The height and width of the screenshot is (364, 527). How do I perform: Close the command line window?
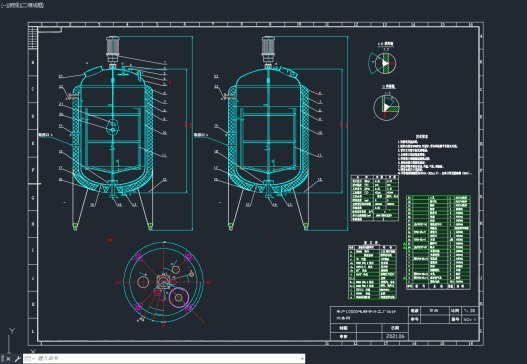coord(8,359)
